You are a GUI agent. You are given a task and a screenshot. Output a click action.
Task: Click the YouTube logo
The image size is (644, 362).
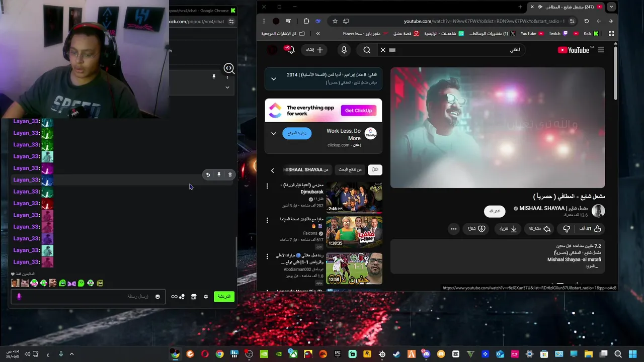[573, 50]
